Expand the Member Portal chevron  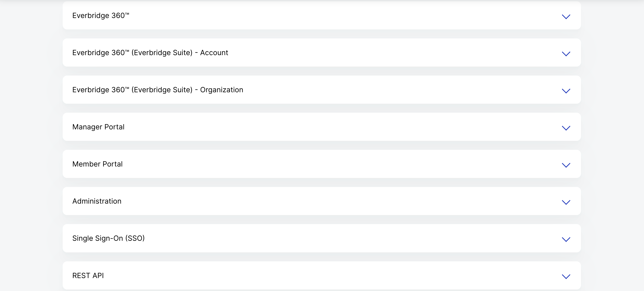566,165
